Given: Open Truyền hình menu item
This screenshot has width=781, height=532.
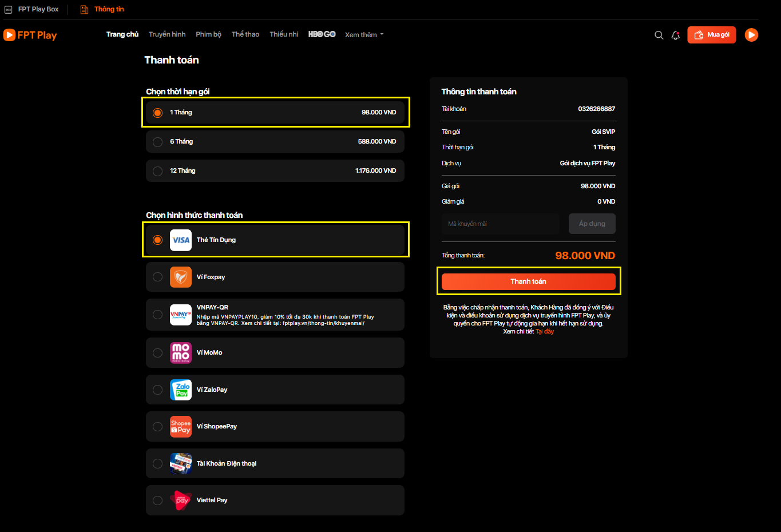Looking at the screenshot, I should 167,34.
